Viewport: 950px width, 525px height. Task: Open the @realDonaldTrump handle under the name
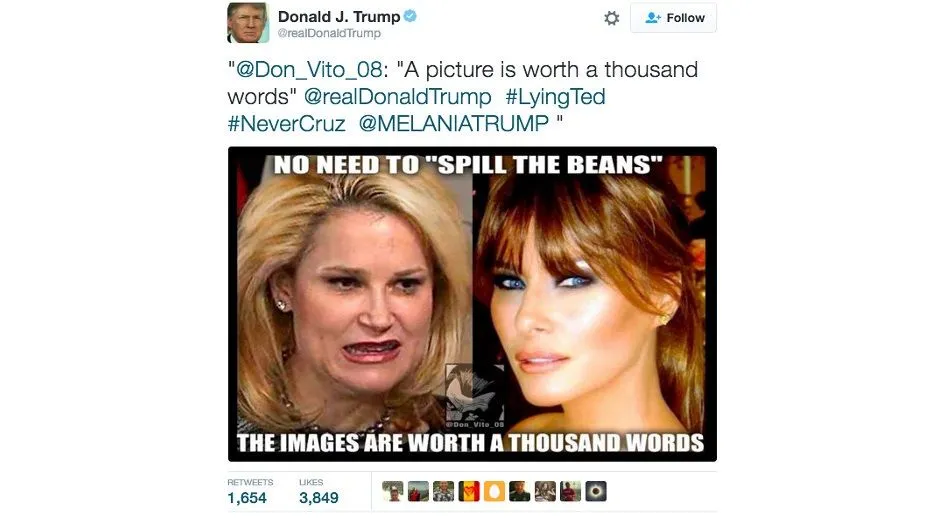point(329,33)
